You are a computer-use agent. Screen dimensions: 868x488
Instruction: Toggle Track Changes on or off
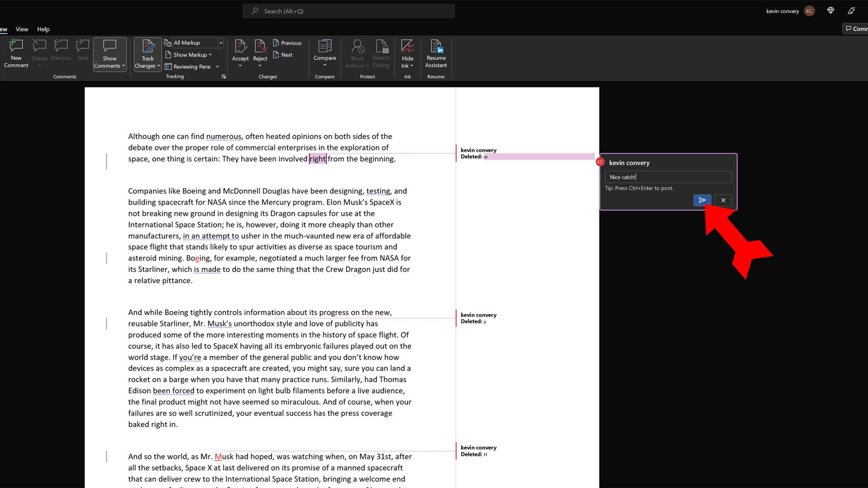147,47
